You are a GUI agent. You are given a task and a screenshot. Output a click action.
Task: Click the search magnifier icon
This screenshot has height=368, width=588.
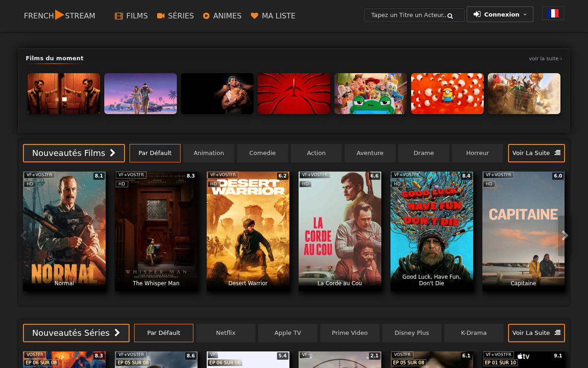coord(450,16)
